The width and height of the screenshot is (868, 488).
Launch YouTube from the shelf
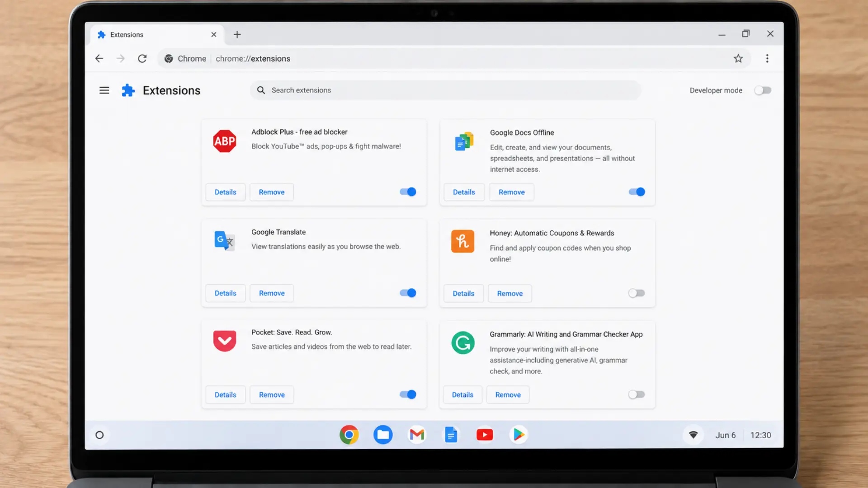pos(485,435)
